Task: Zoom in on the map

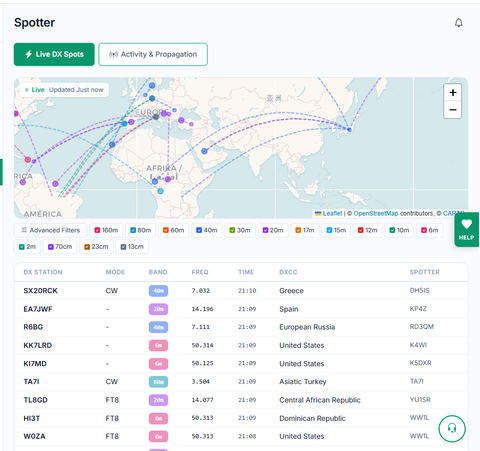Action: pos(452,93)
